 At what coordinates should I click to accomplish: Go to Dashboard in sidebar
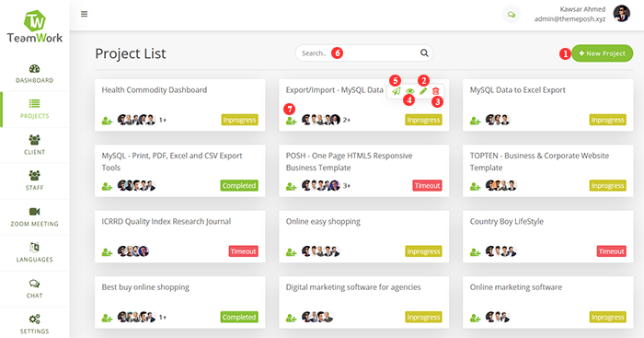pyautogui.click(x=35, y=74)
